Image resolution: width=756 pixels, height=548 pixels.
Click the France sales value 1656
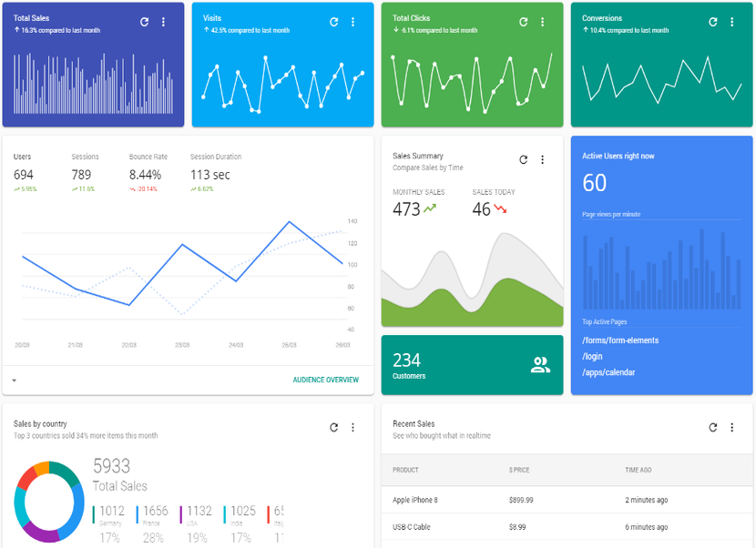point(156,511)
